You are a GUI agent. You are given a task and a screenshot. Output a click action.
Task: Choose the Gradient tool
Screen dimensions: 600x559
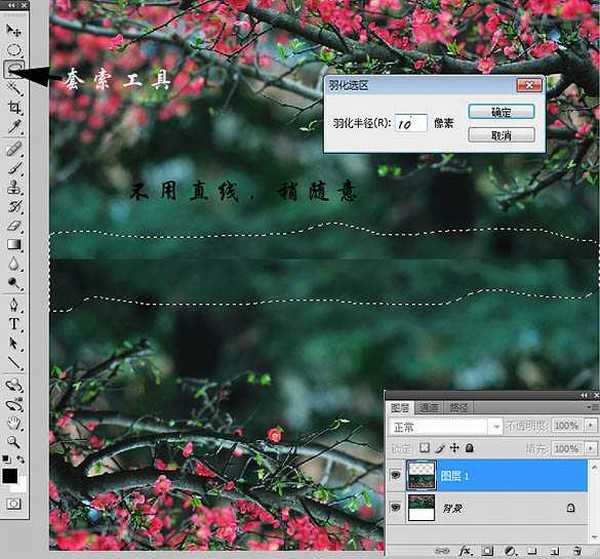[x=15, y=245]
